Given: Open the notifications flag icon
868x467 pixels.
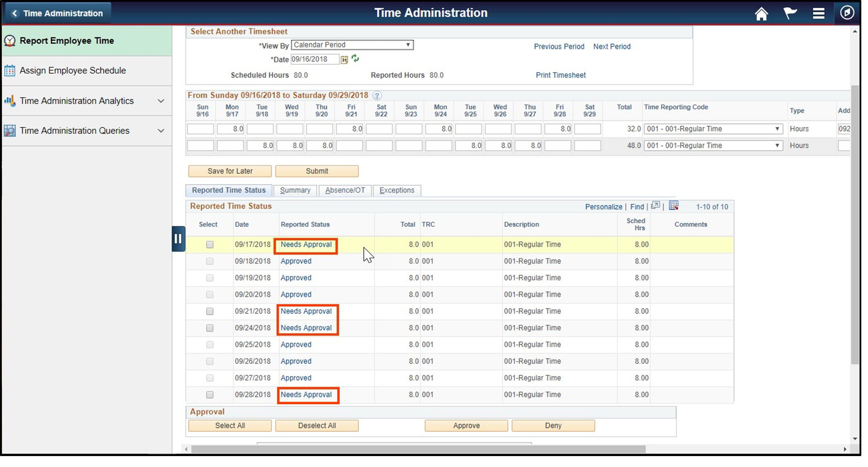Looking at the screenshot, I should click(790, 13).
